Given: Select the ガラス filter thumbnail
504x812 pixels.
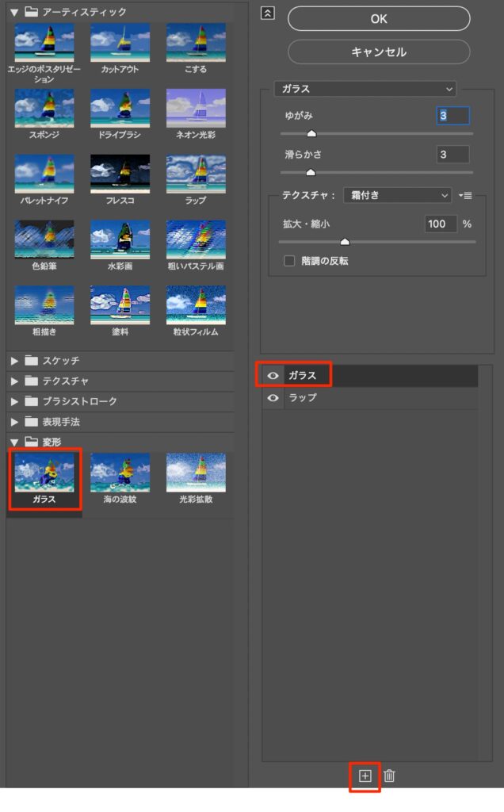Looking at the screenshot, I should [x=44, y=473].
